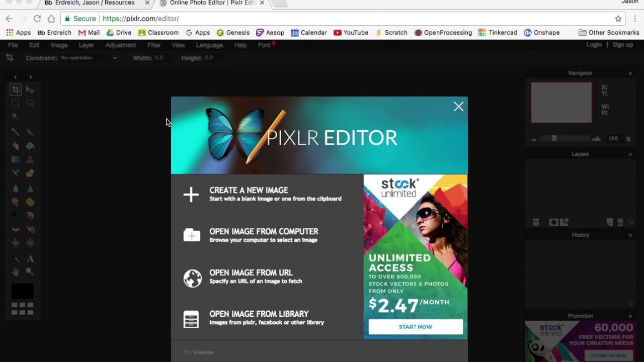Click the Sign up link

coord(622,45)
